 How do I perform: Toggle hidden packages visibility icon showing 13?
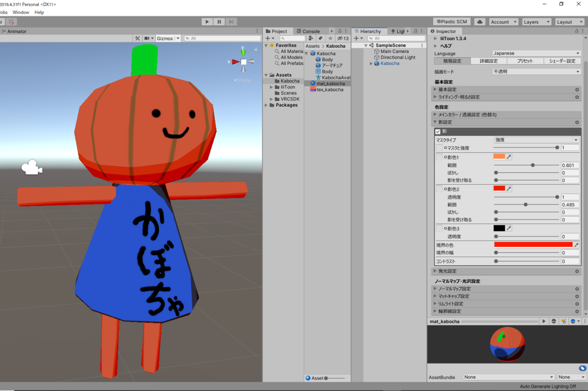pyautogui.click(x=343, y=38)
